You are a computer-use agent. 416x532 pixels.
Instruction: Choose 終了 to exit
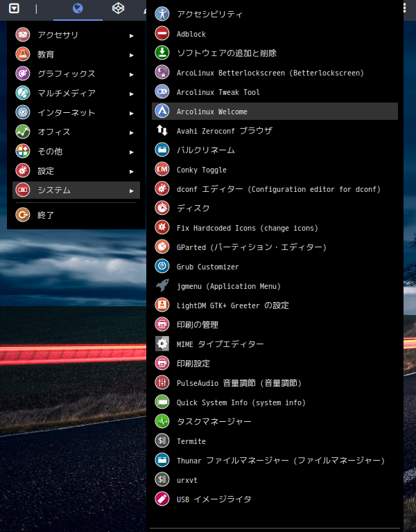tap(76, 215)
